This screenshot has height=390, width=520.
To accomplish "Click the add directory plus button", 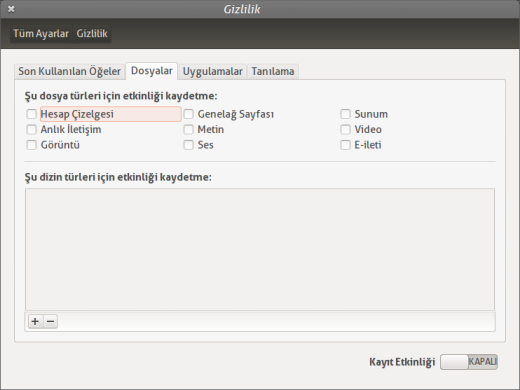I will [35, 321].
